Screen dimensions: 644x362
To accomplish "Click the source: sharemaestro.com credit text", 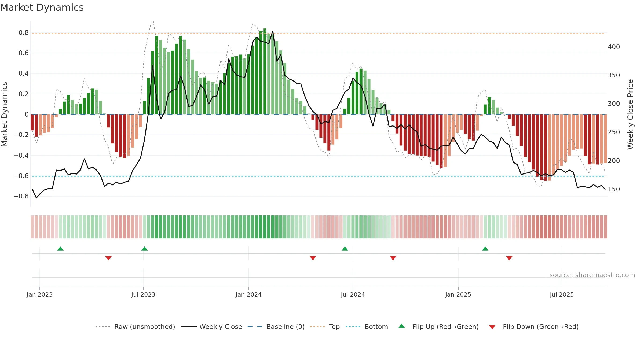I will 592,275.
